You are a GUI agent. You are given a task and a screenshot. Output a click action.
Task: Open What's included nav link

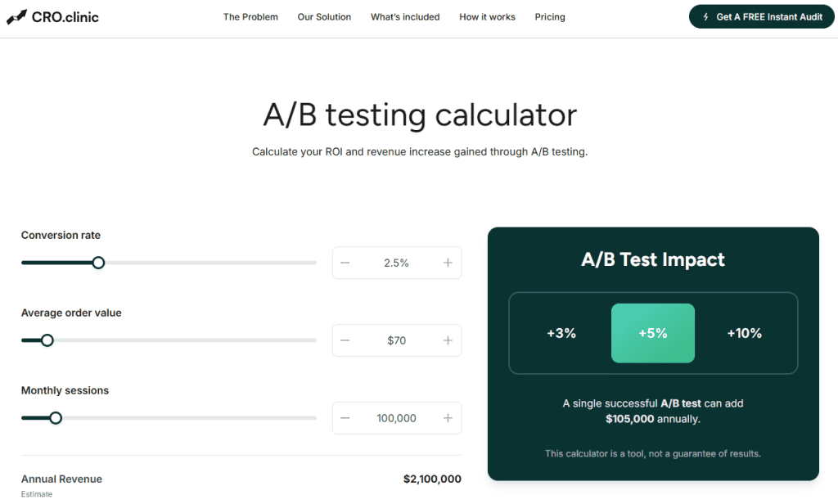point(405,16)
